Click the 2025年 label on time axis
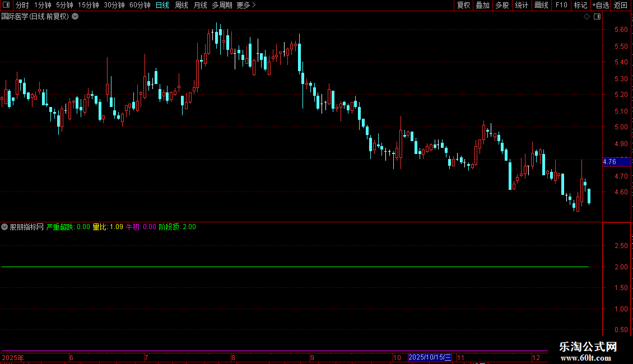 12,358
